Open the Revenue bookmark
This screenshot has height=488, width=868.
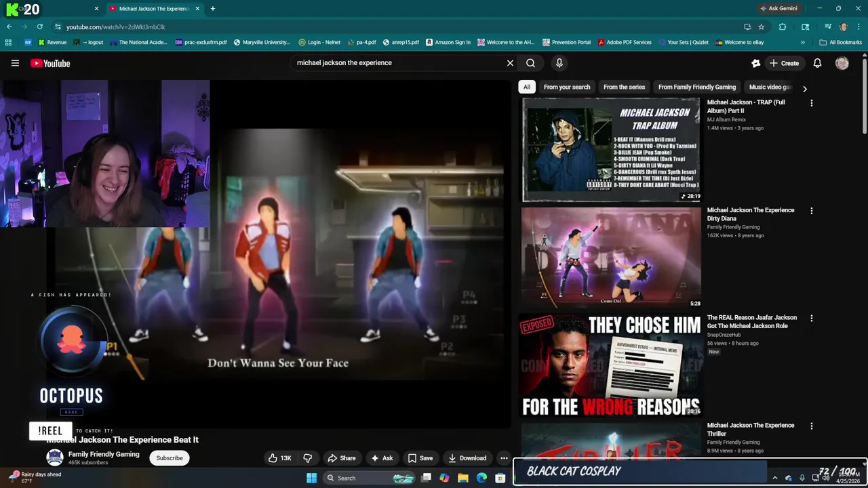52,42
